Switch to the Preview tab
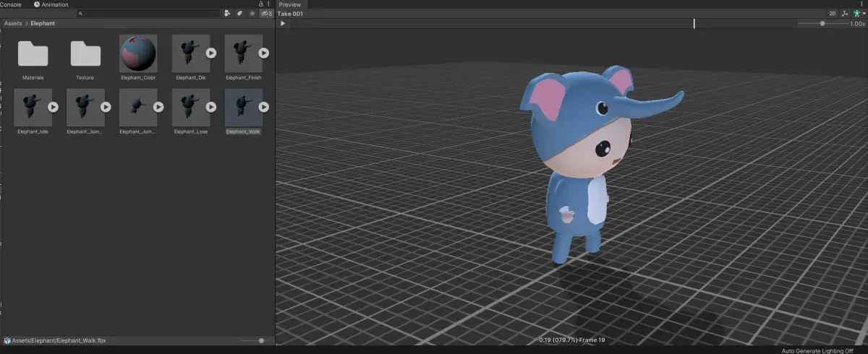 (289, 4)
